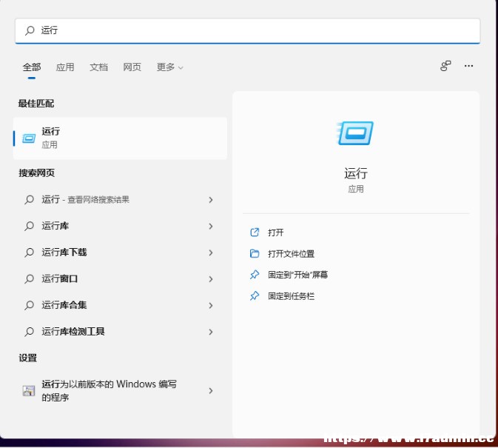The width and height of the screenshot is (498, 448).
Task: Choose 固定到"开始"屏幕
Action: coord(298,275)
